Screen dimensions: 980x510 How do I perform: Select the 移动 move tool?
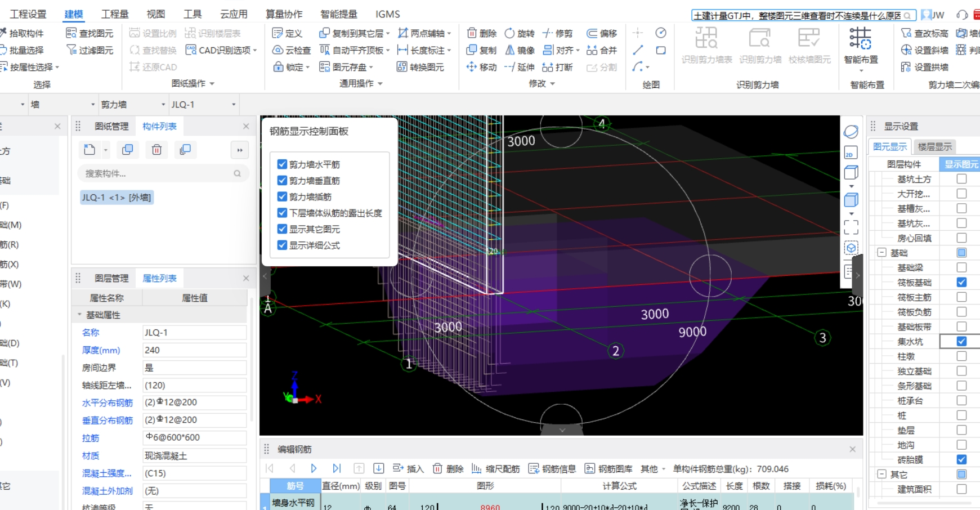tap(482, 67)
